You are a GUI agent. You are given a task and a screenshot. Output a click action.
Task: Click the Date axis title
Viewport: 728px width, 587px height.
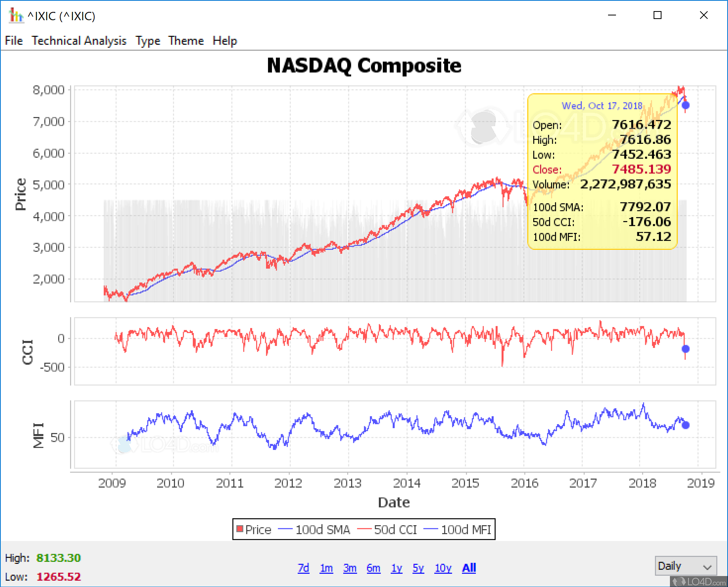coord(394,503)
